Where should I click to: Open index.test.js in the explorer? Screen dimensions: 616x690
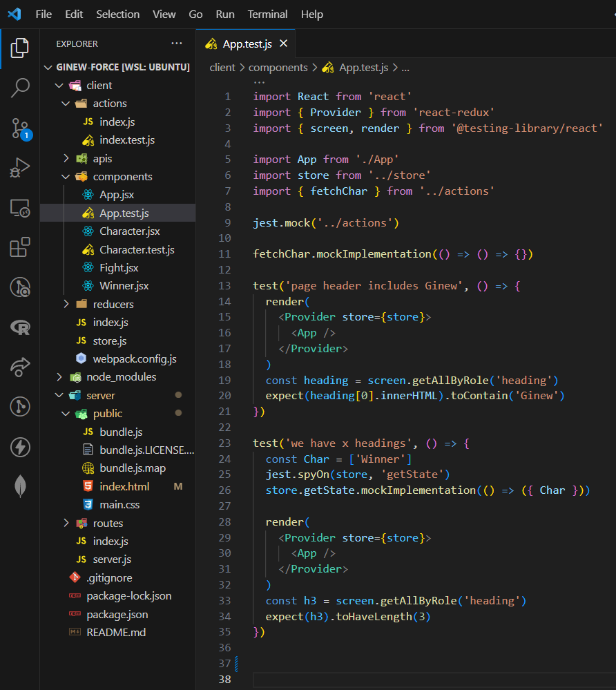coord(118,140)
